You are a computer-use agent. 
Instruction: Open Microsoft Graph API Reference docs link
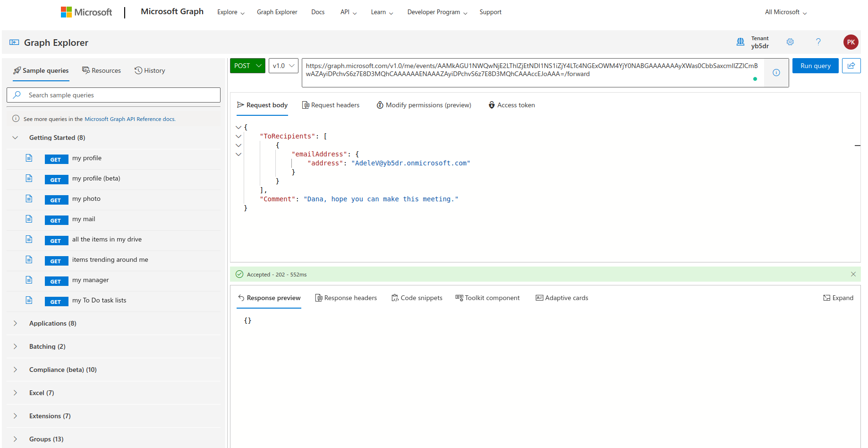point(130,119)
